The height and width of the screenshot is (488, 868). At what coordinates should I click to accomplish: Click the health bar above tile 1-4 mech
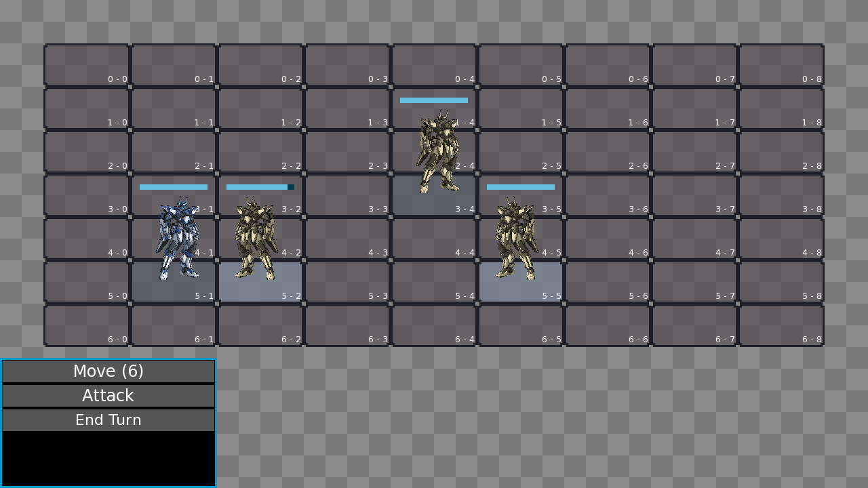tap(434, 100)
